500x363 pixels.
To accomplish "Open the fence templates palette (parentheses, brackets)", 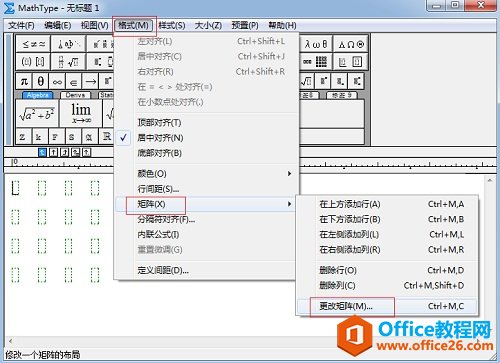I will tap(33, 61).
